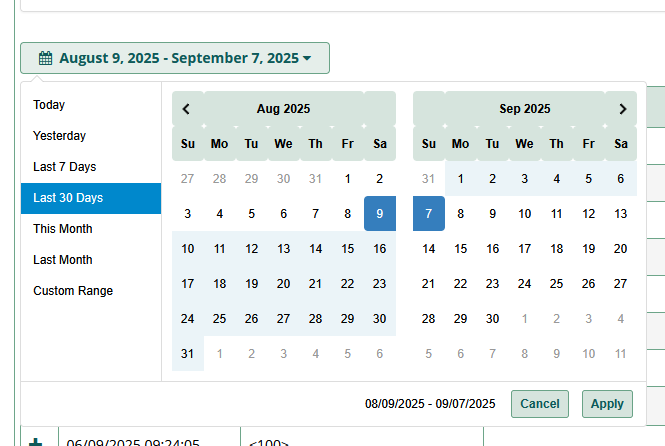Choose the This Month range
Screen dimensions: 665x446
coord(63,229)
